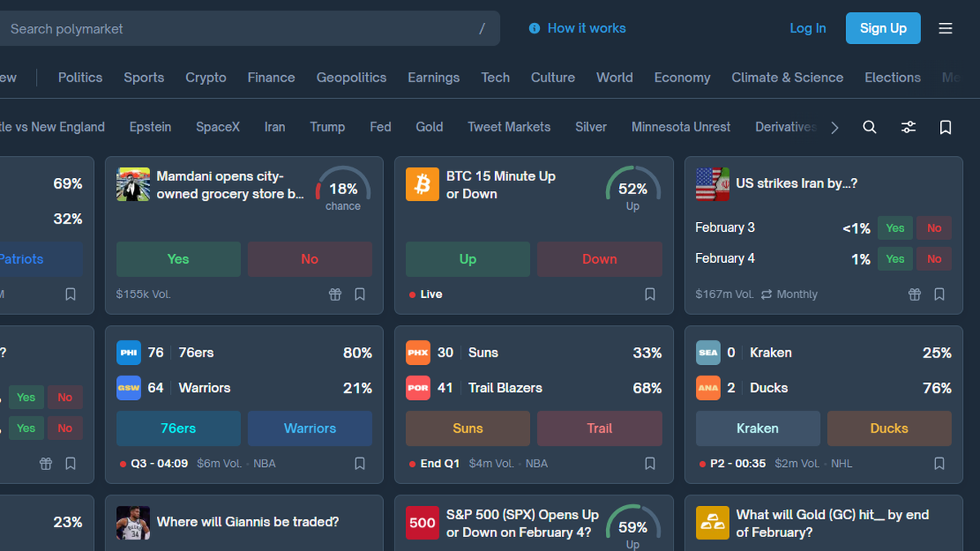Select Up on the BTC 15 Minute market
This screenshot has width=980, height=551.
[x=467, y=258]
